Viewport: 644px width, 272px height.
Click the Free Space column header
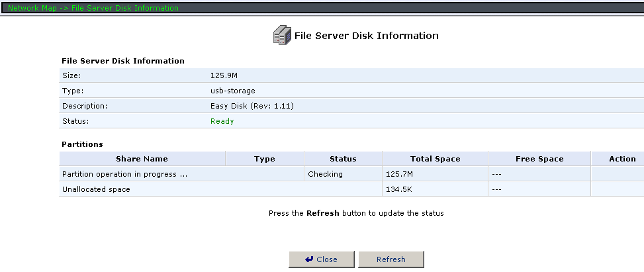coord(539,159)
